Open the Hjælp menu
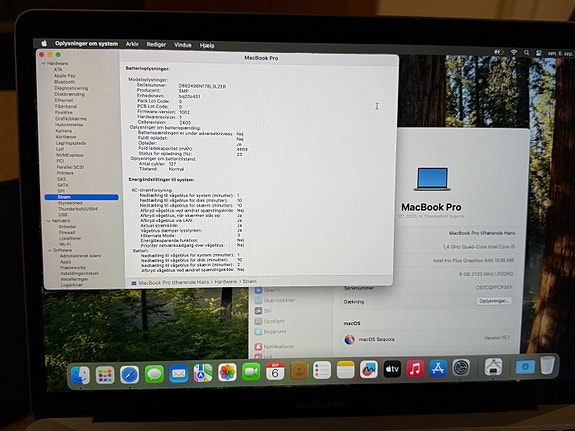 coord(207,45)
